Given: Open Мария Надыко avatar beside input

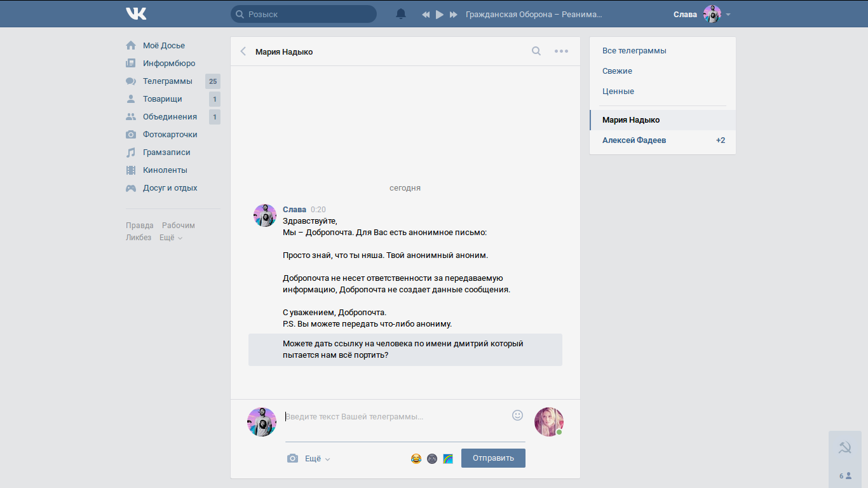Looking at the screenshot, I should pos(549,422).
